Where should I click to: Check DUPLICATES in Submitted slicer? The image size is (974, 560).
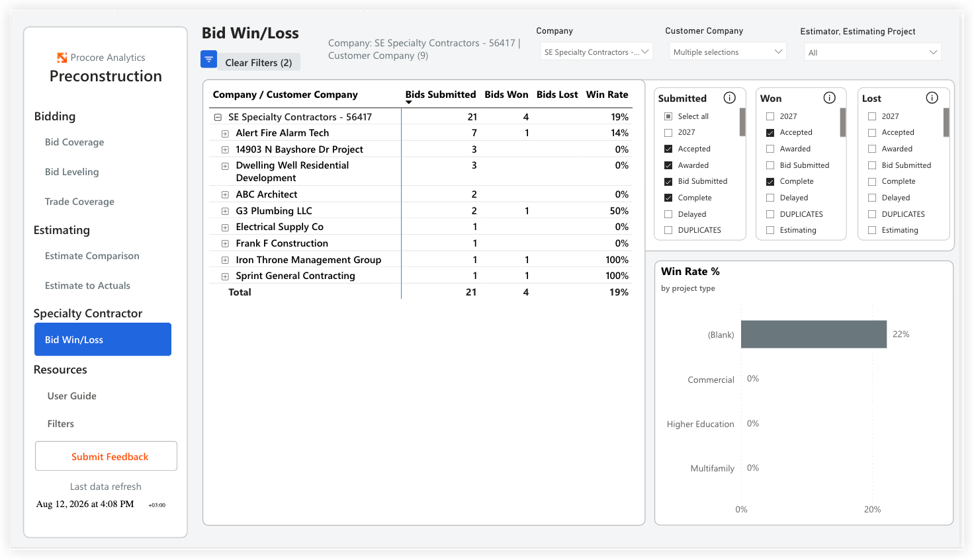668,230
